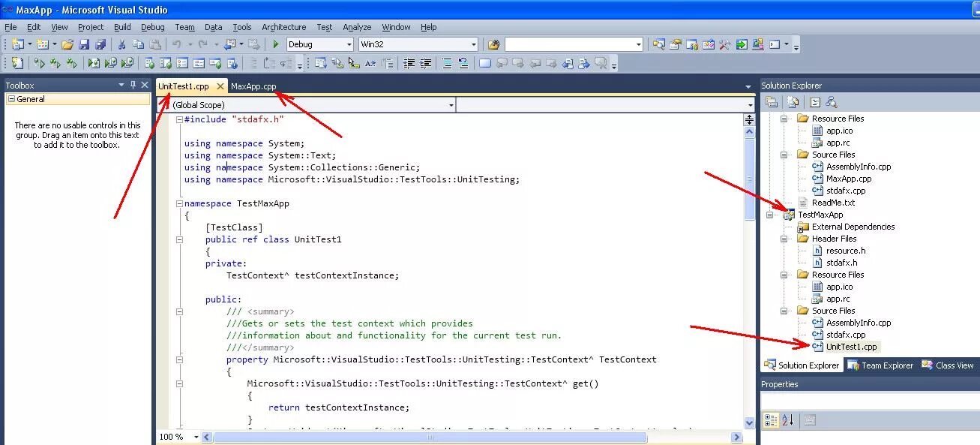Open the Toolbox window position dropdown arrow

pyautogui.click(x=121, y=85)
